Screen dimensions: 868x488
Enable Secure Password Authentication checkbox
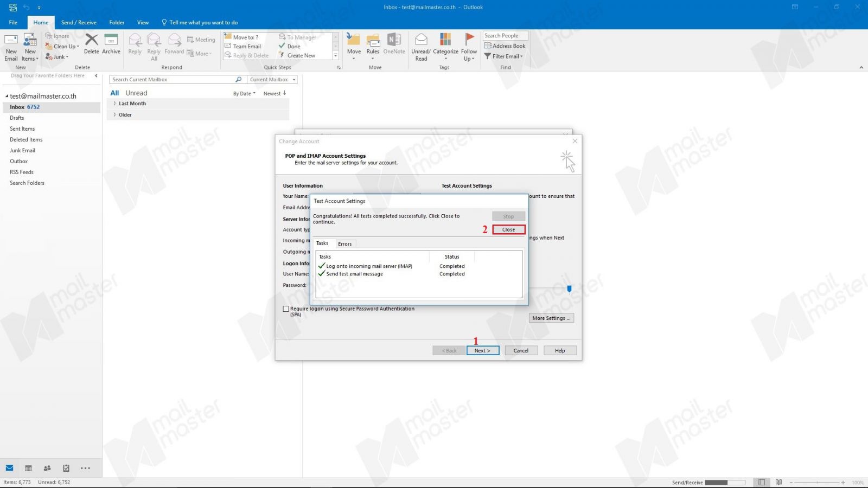(x=286, y=309)
